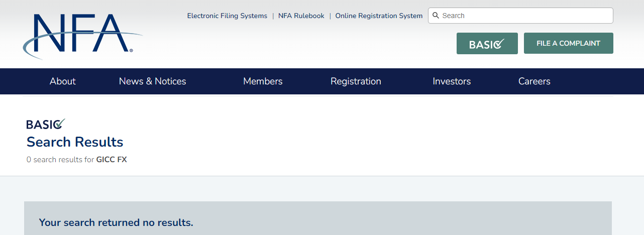Open the Members menu
The image size is (644, 235).
coord(263,81)
